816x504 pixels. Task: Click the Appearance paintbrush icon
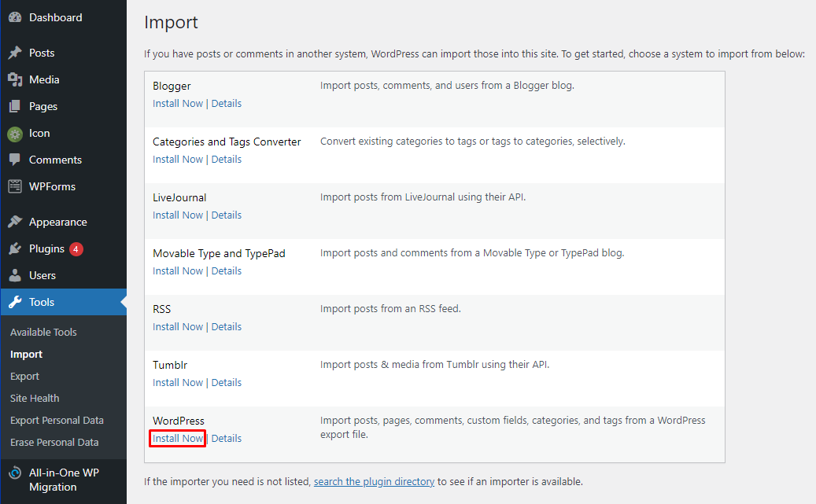click(x=15, y=222)
